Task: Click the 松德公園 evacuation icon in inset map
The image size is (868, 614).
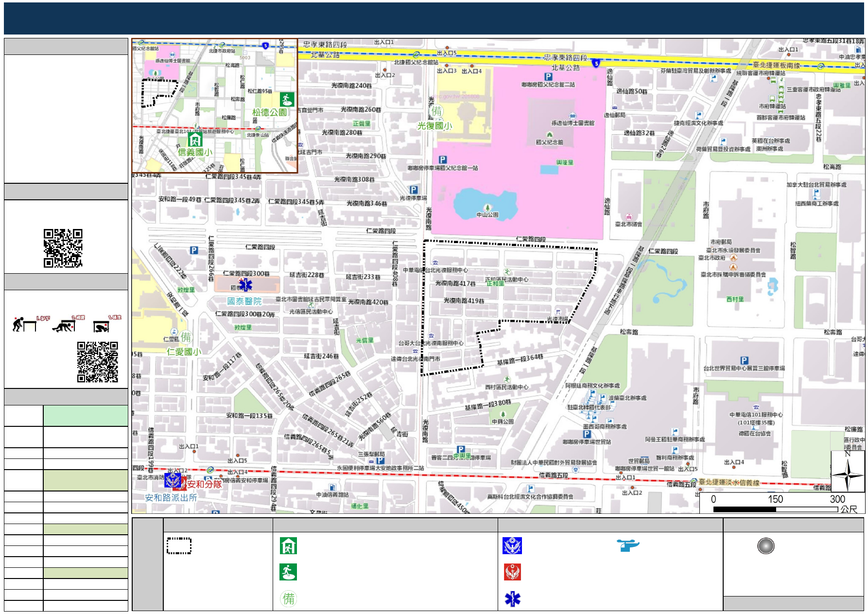Action: [x=287, y=99]
